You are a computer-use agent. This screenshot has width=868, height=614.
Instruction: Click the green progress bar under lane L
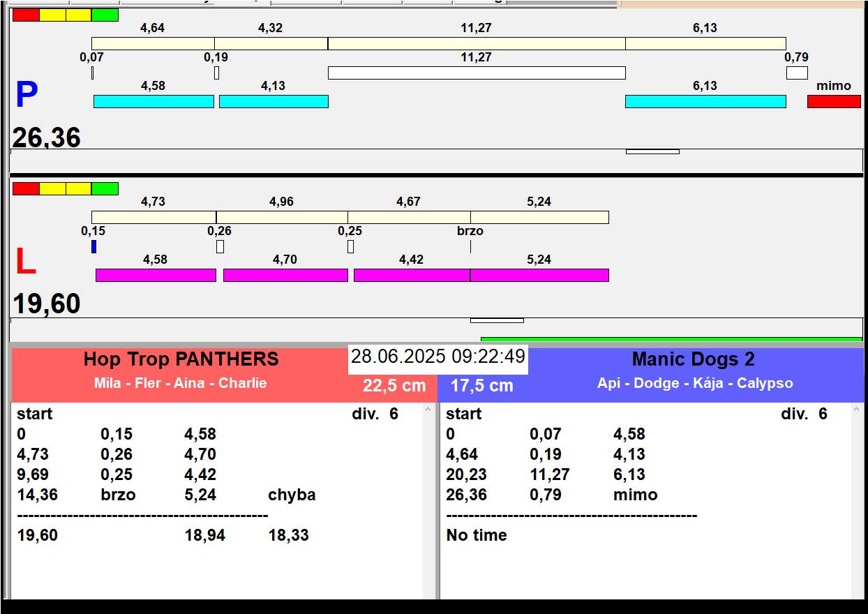(x=671, y=339)
